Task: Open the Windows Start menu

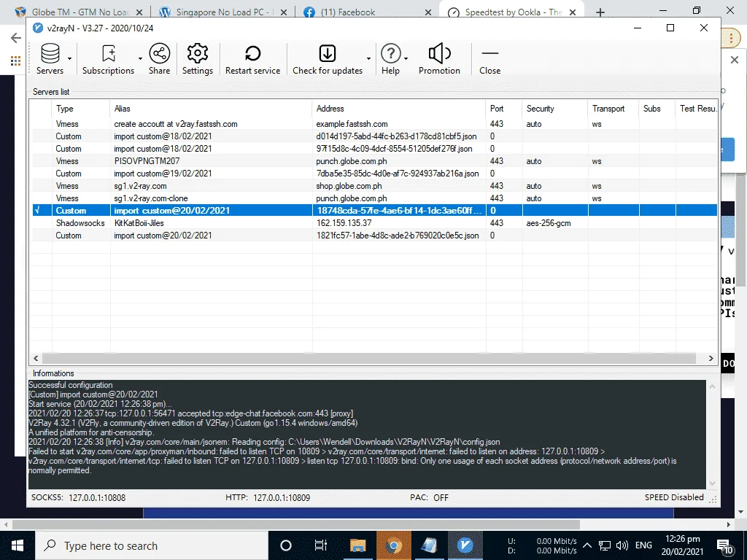Action: 18,545
